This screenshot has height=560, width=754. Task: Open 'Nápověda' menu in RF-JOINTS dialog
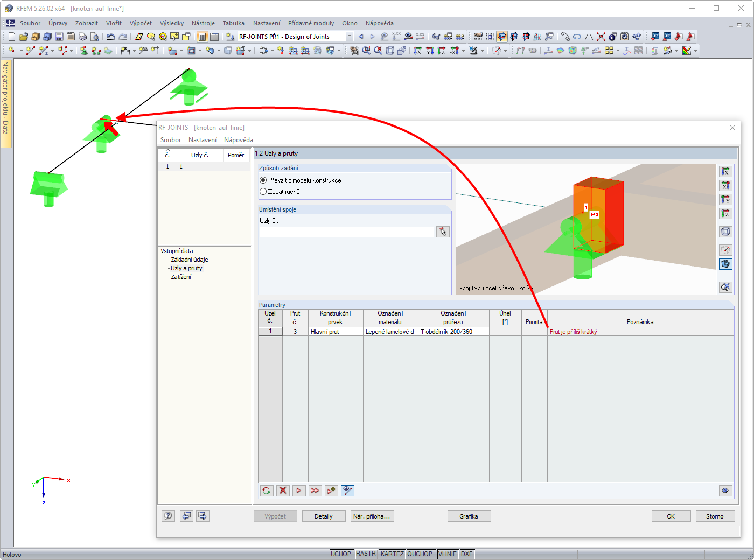tap(239, 140)
